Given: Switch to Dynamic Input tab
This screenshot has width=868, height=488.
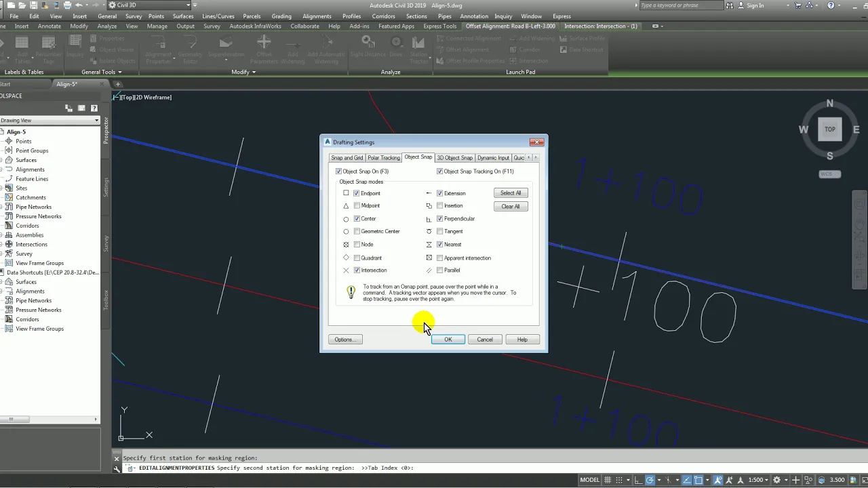Looking at the screenshot, I should click(x=493, y=158).
